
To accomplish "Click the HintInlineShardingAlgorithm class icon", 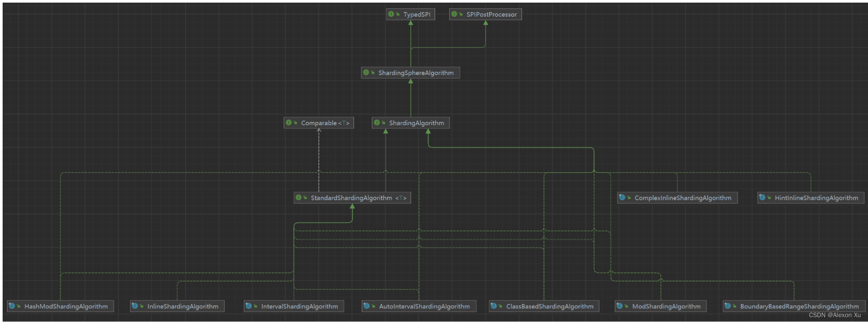I will pyautogui.click(x=762, y=197).
